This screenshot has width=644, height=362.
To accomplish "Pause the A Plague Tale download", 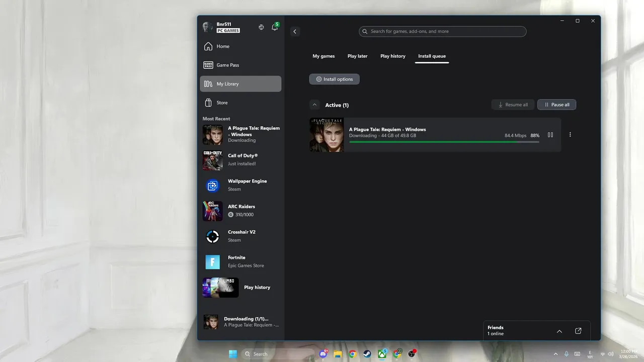I will pos(550,135).
